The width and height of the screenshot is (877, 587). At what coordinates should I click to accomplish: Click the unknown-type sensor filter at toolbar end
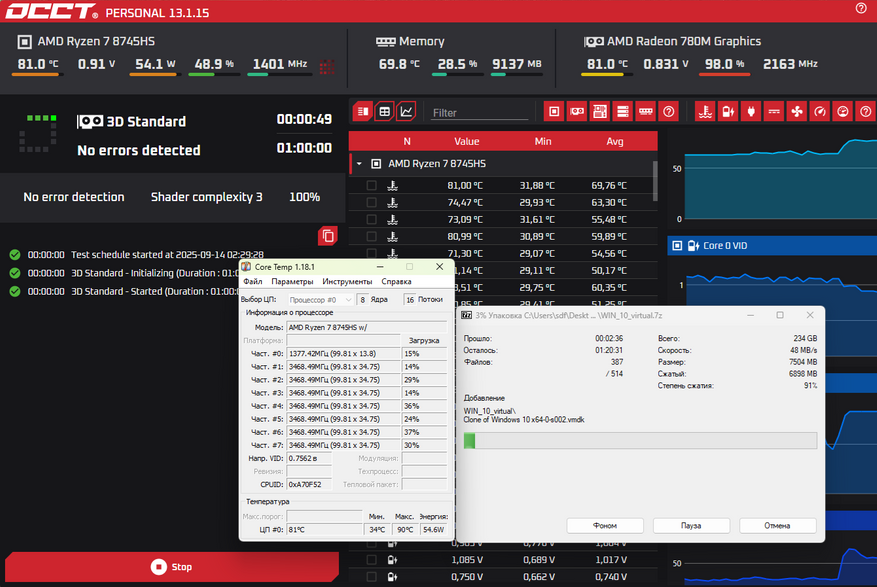pyautogui.click(x=865, y=112)
